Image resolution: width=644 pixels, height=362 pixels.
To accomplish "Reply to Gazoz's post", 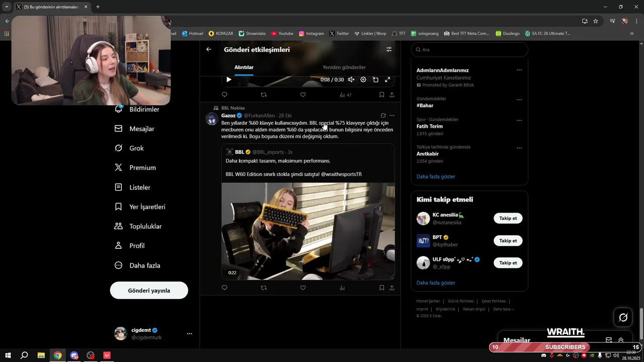I will tap(224, 288).
